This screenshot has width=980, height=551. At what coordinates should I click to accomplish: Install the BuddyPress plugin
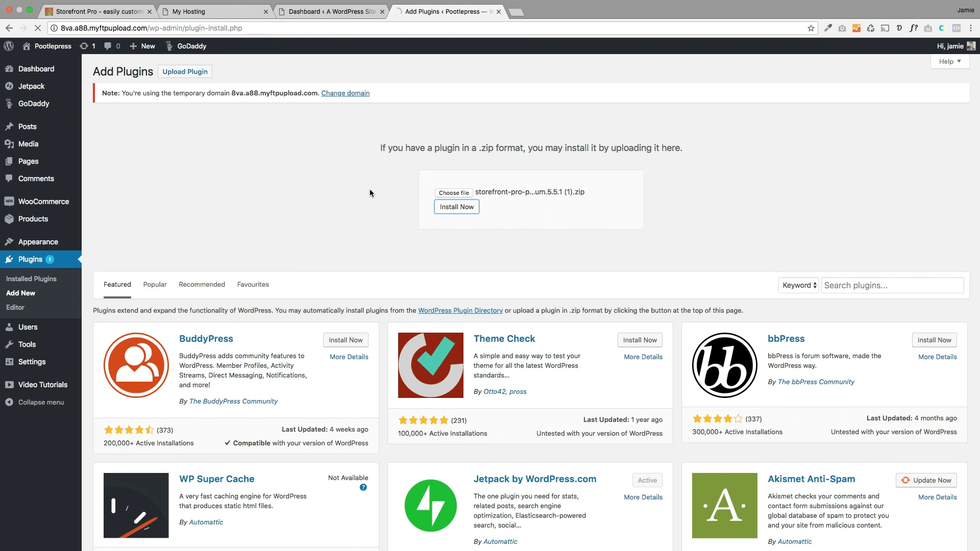click(x=346, y=340)
